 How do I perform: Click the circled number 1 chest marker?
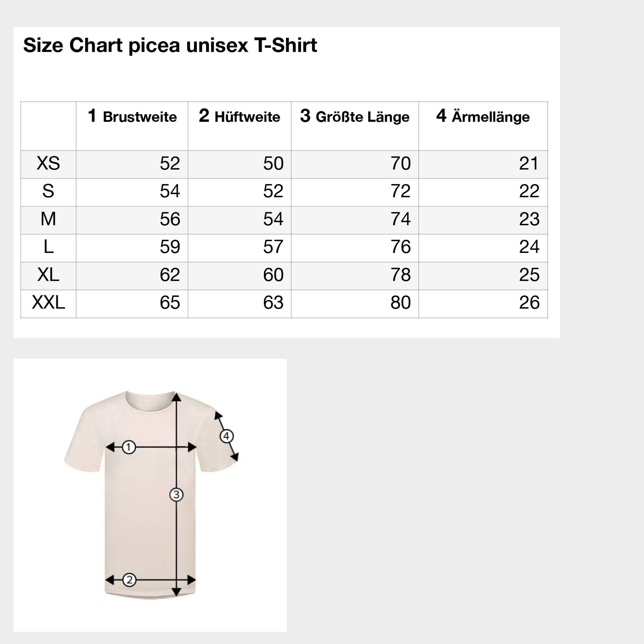tap(129, 447)
